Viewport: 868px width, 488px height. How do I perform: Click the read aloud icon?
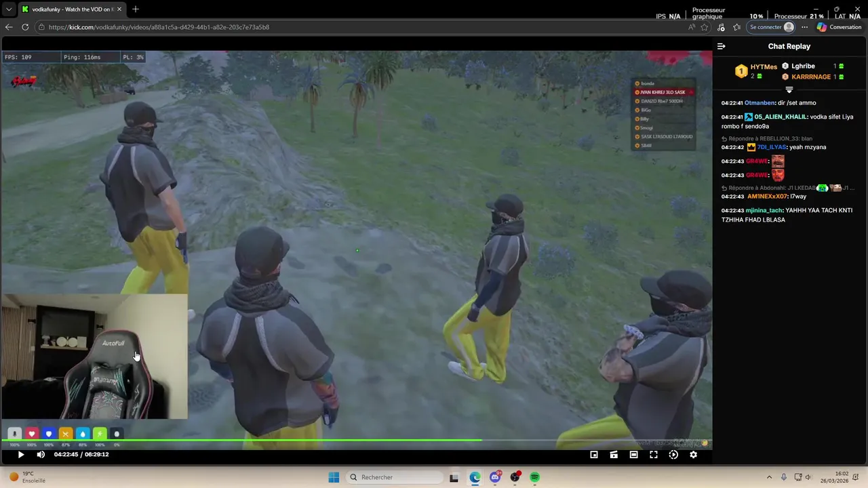pyautogui.click(x=692, y=27)
